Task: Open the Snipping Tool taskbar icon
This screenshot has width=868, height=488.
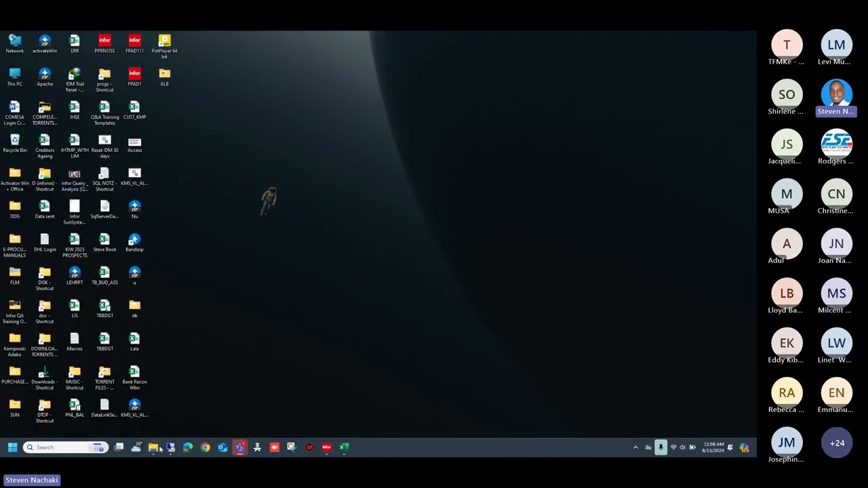Action: click(292, 447)
